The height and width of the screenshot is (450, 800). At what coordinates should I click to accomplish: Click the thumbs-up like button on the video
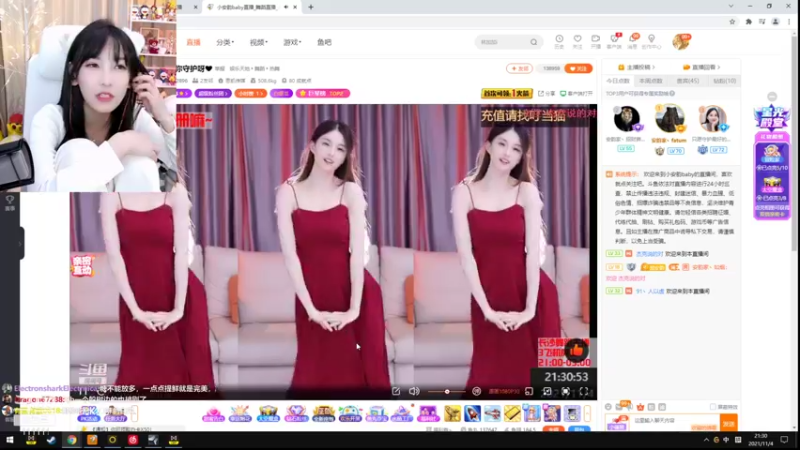point(577,349)
